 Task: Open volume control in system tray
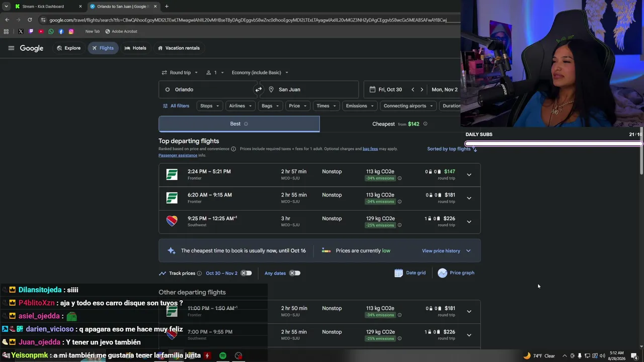click(x=602, y=356)
